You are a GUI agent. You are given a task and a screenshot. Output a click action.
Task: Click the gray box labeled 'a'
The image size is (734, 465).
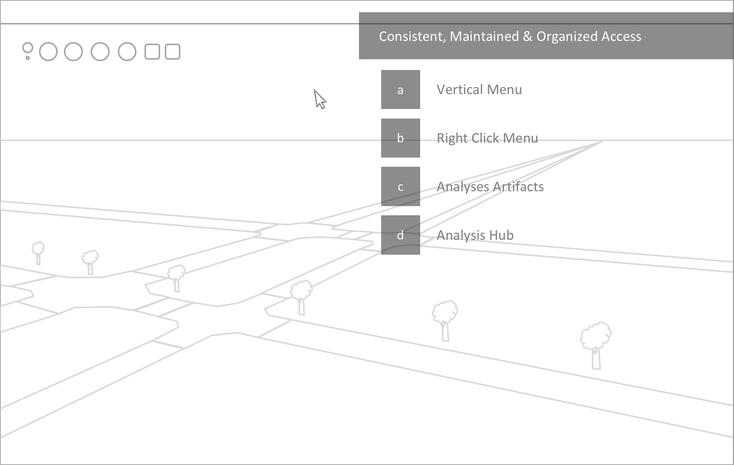tap(400, 90)
